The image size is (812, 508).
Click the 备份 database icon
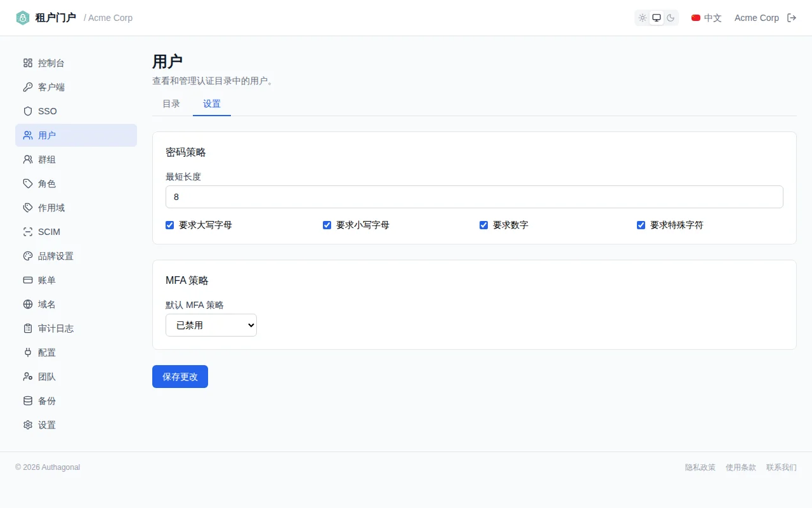28,401
